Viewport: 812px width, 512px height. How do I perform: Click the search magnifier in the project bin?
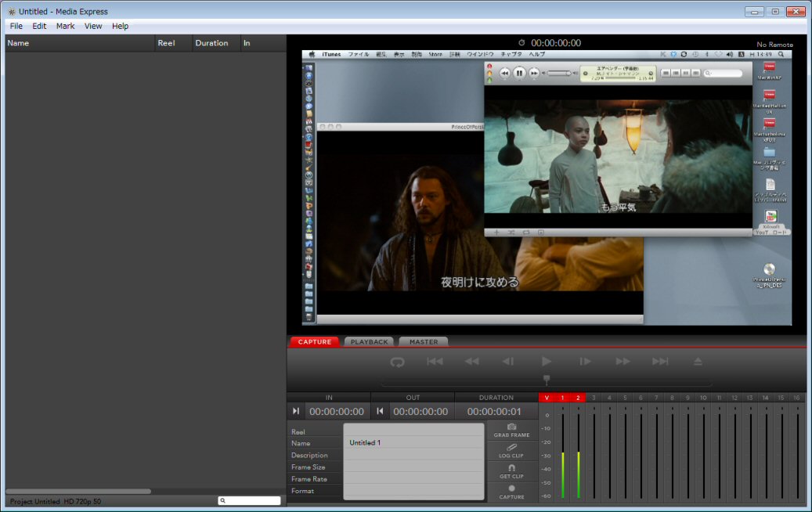click(222, 500)
